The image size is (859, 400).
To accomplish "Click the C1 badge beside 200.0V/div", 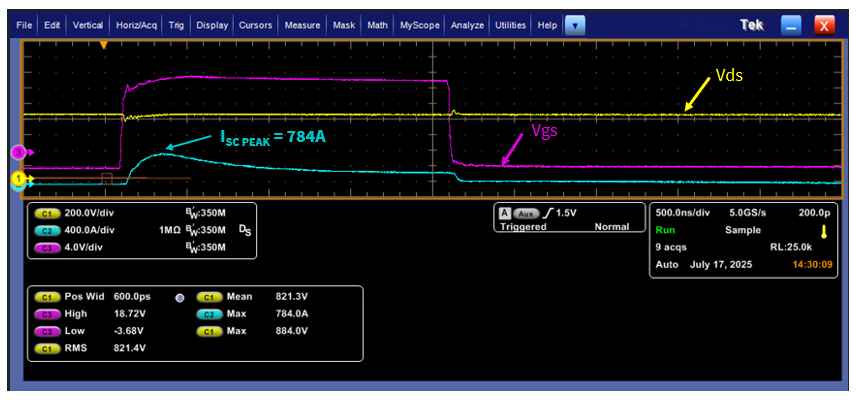I will click(x=47, y=213).
